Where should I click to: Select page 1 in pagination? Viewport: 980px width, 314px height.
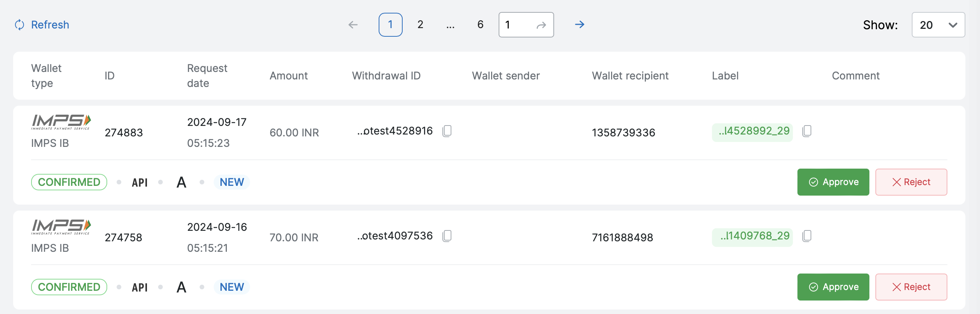[x=390, y=25]
